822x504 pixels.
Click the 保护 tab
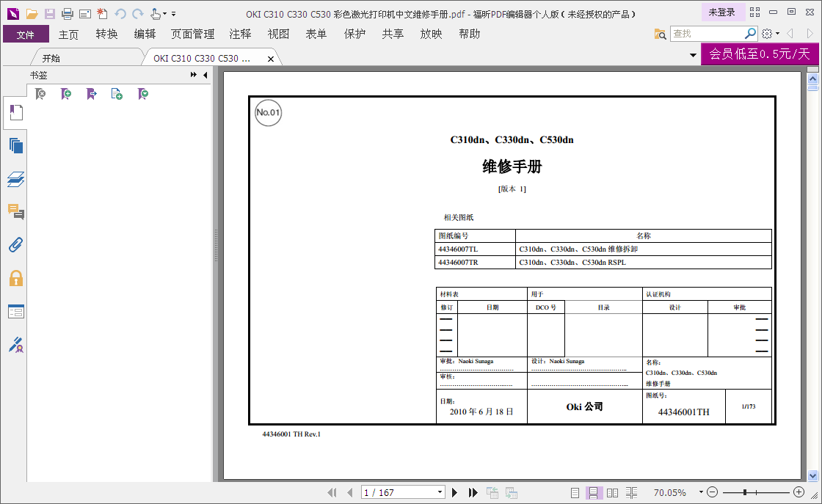355,34
